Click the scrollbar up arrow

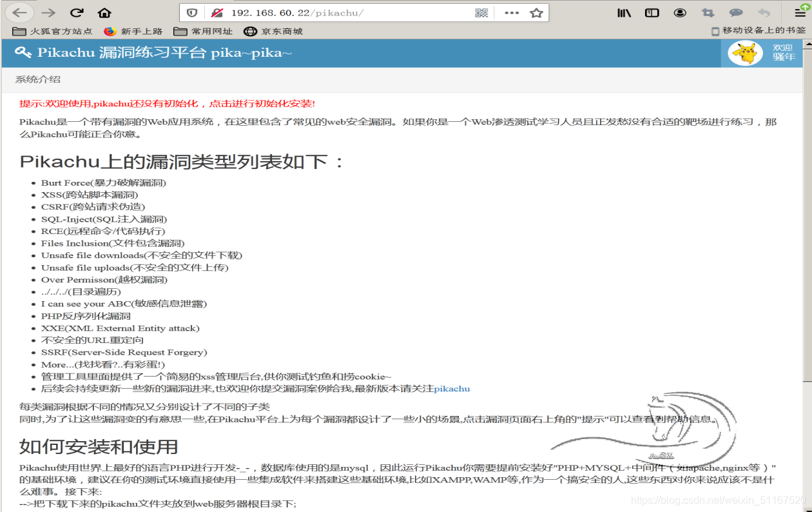pyautogui.click(x=807, y=44)
